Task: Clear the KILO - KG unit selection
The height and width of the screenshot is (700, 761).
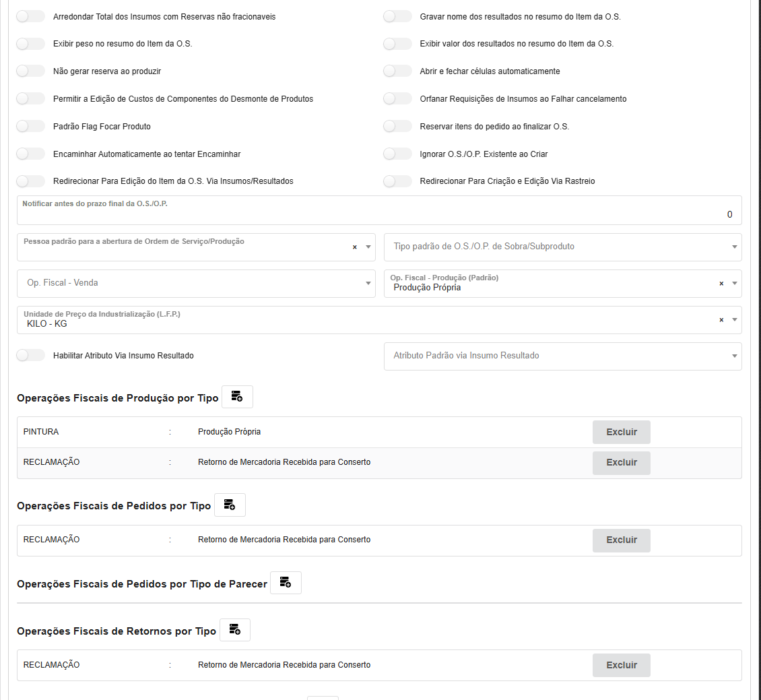Action: pos(721,320)
